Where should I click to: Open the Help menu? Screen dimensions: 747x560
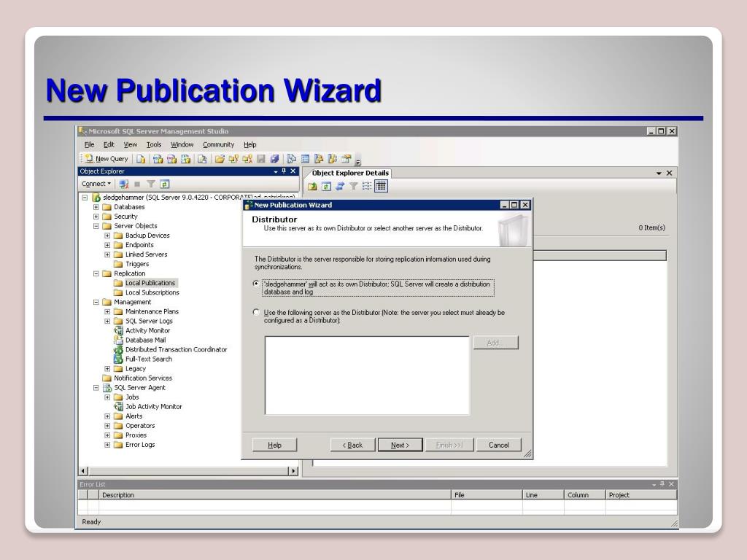250,144
